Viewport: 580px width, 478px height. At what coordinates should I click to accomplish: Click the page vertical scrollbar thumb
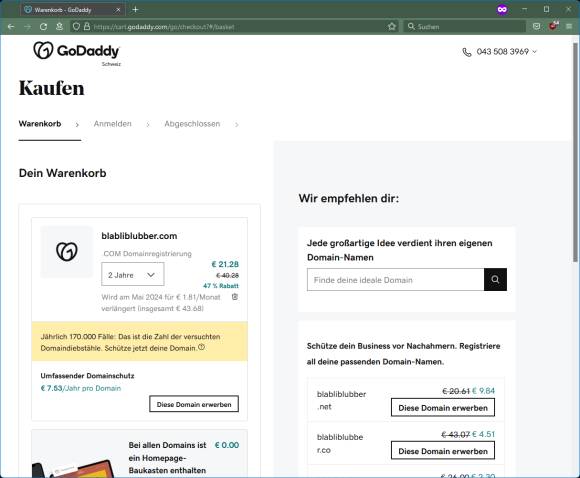[x=576, y=152]
